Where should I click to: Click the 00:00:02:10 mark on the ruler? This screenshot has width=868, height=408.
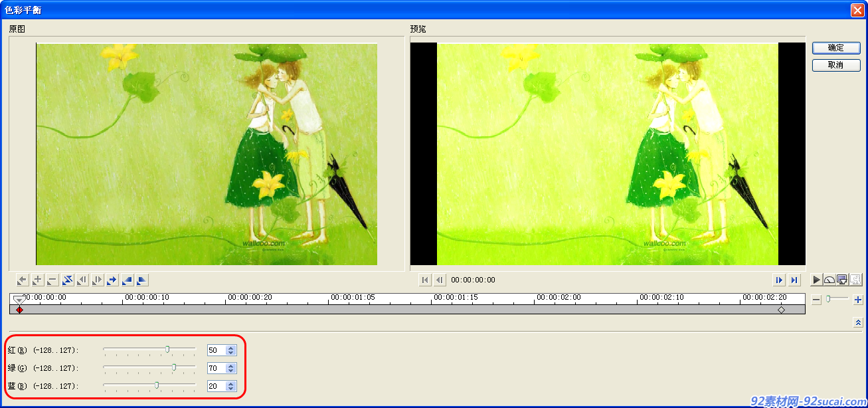click(x=661, y=297)
